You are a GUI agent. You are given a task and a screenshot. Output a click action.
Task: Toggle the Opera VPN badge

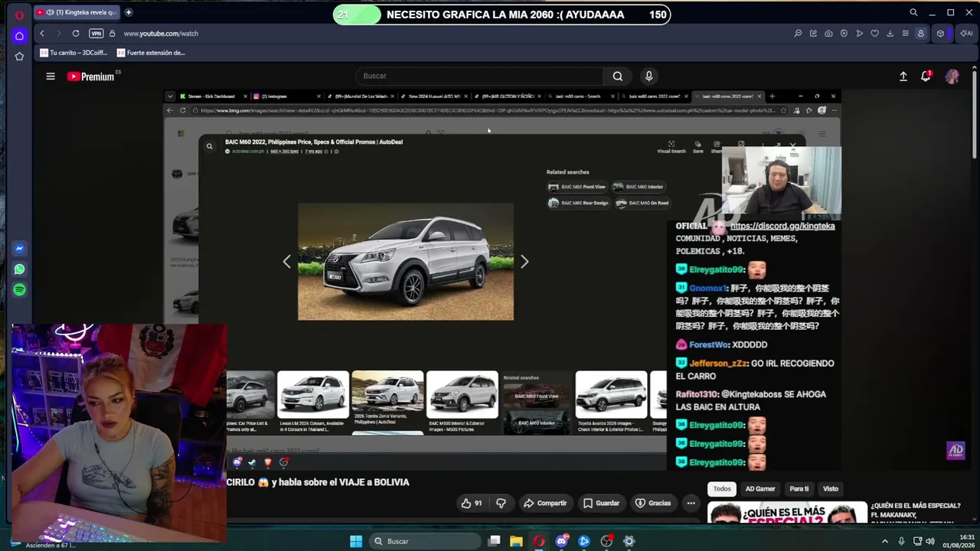[96, 34]
